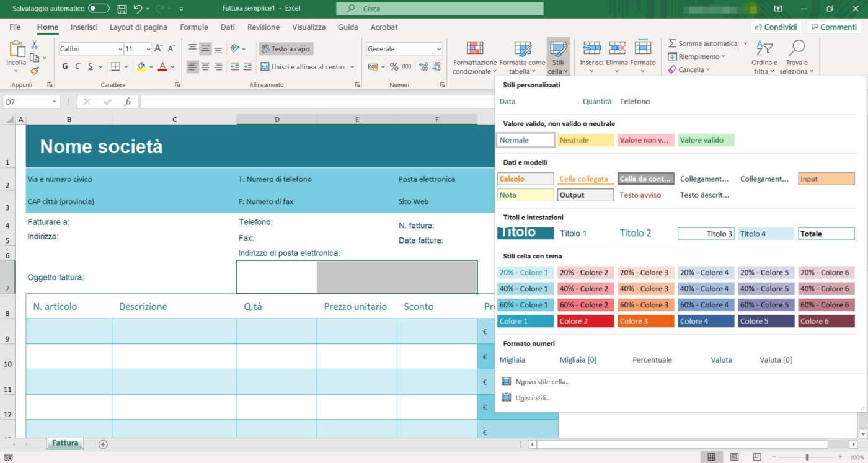The height and width of the screenshot is (463, 868).
Task: Click the Unisci stili icon
Action: click(x=506, y=398)
